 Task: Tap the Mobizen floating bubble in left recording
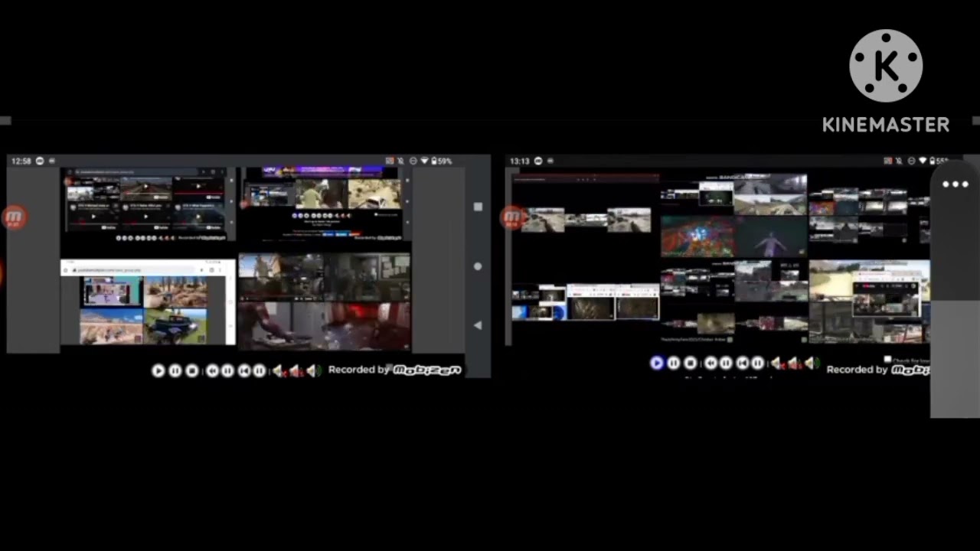(14, 218)
